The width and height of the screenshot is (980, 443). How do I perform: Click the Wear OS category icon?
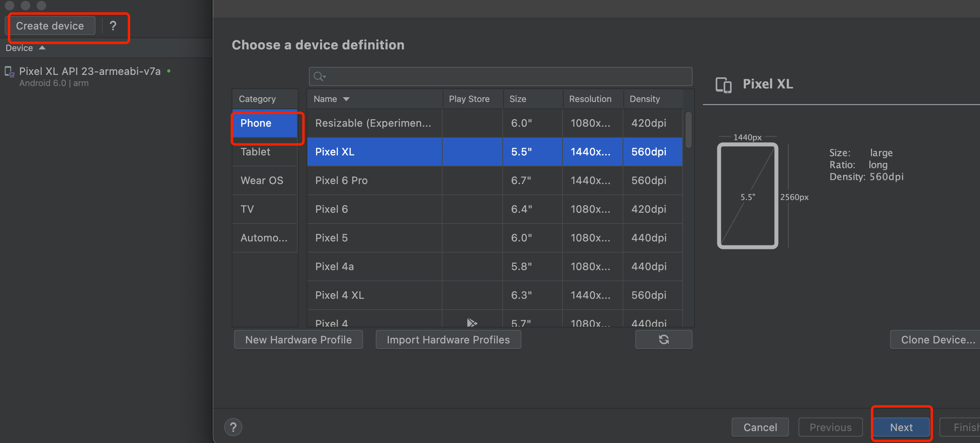262,181
